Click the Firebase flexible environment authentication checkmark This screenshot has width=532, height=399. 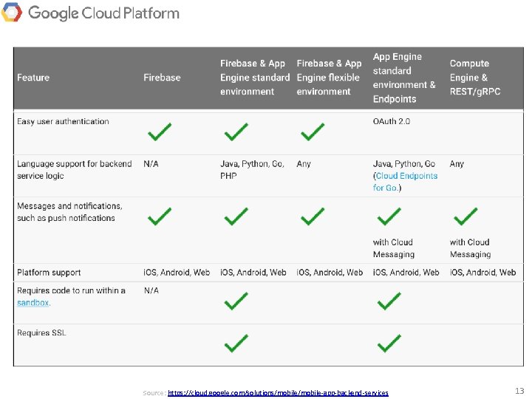[x=313, y=133]
